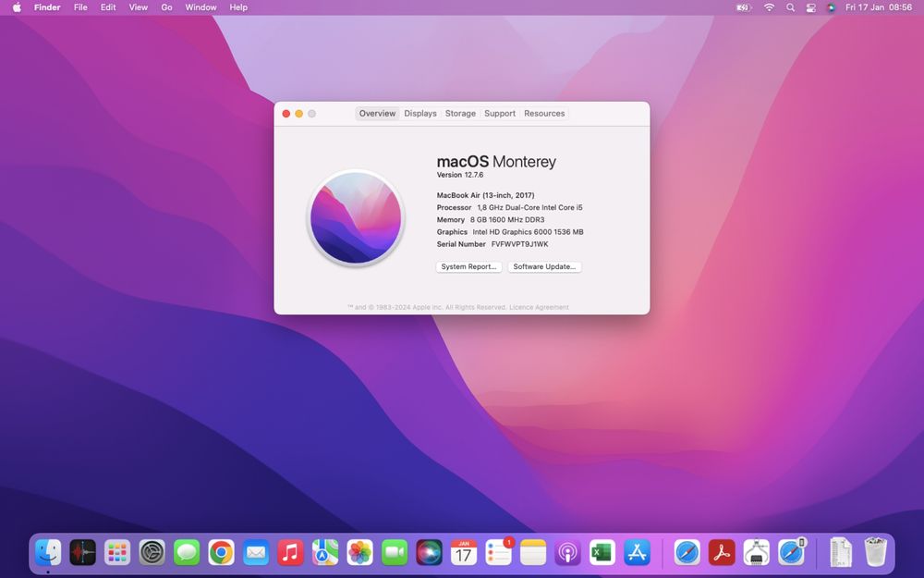
Task: Open Calendar showing 17 in dock
Action: point(464,553)
